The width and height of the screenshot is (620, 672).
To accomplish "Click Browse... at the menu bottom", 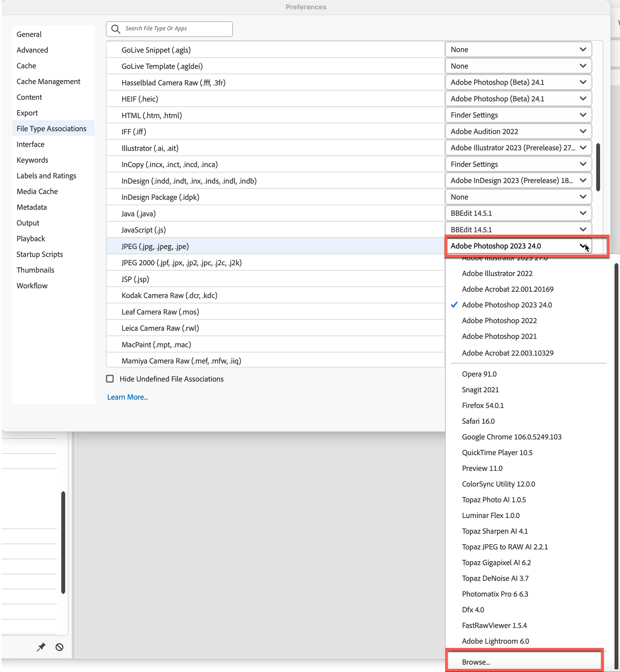I will click(x=476, y=662).
